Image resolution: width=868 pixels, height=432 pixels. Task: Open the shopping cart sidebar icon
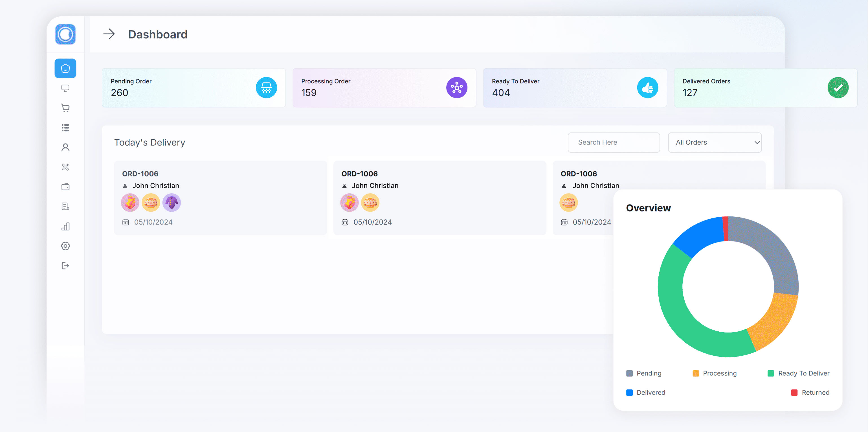tap(65, 108)
